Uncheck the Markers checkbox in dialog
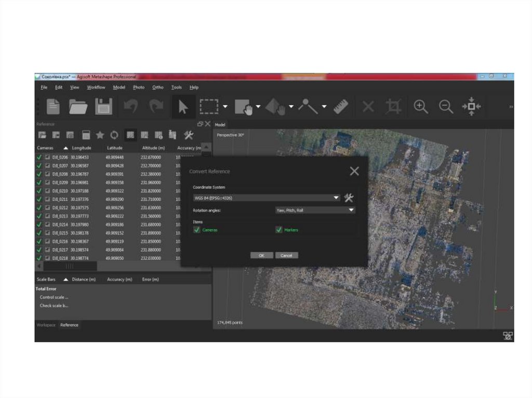This screenshot has height=398, width=532. coord(279,230)
